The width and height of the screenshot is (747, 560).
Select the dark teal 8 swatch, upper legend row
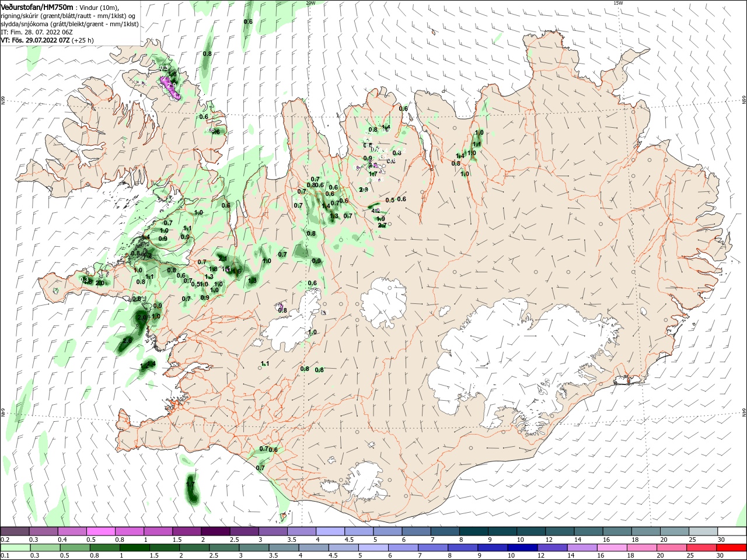click(x=474, y=531)
